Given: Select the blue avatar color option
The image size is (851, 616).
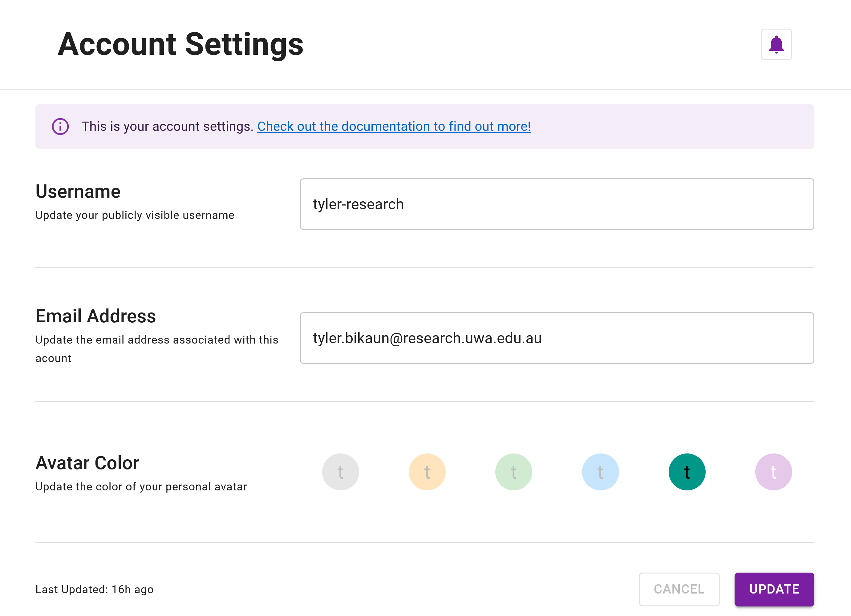Looking at the screenshot, I should coord(600,471).
